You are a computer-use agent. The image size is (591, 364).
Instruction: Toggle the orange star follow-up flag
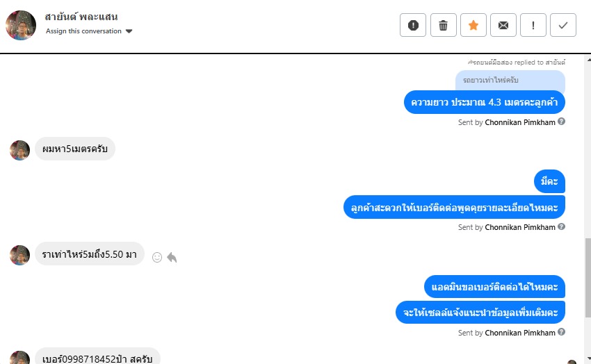point(473,25)
